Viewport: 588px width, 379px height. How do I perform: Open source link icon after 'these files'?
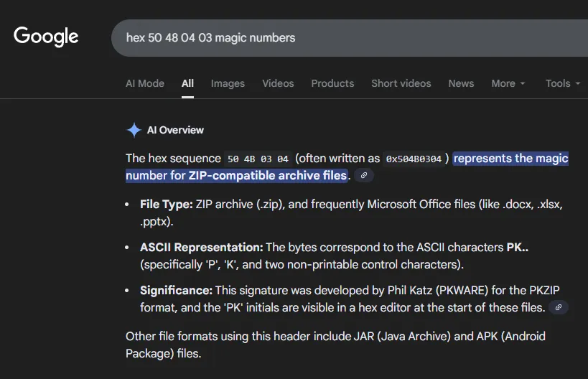tap(558, 308)
